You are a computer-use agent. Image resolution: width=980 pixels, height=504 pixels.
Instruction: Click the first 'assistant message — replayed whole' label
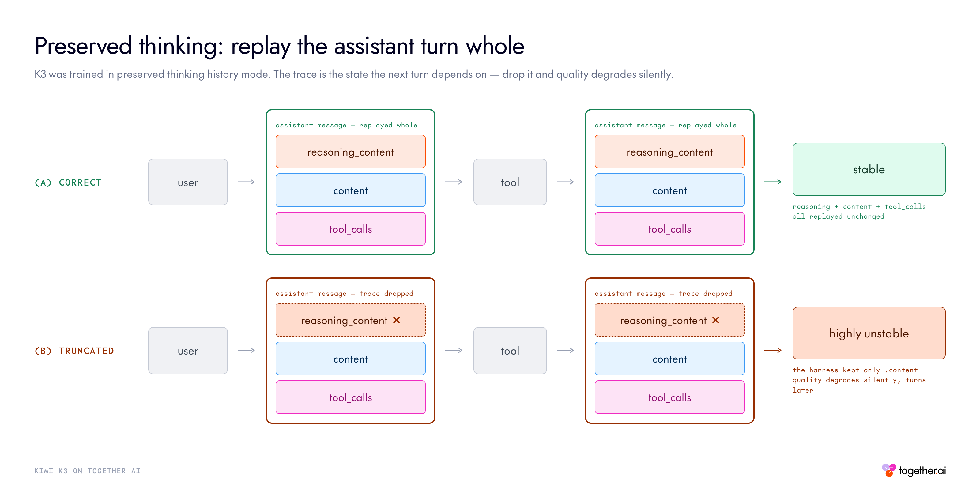point(346,125)
